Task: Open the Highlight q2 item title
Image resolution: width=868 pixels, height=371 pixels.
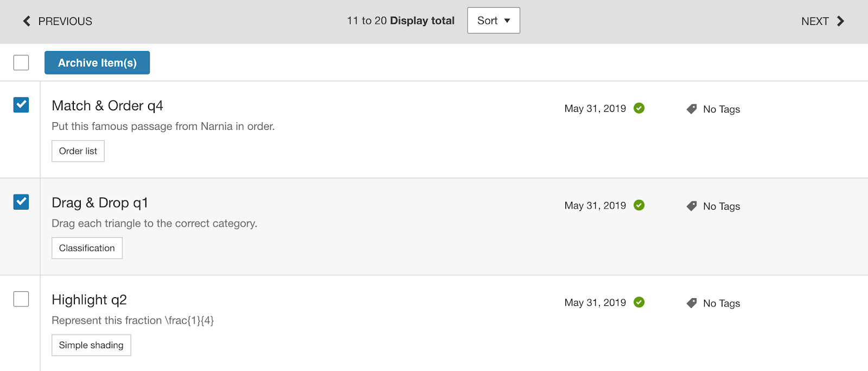Action: point(89,300)
